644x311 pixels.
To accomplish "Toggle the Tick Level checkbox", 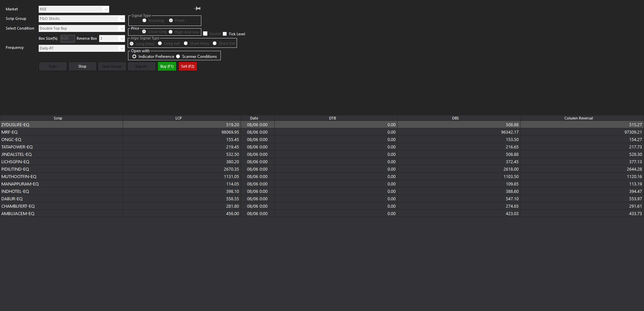I will pos(225,34).
